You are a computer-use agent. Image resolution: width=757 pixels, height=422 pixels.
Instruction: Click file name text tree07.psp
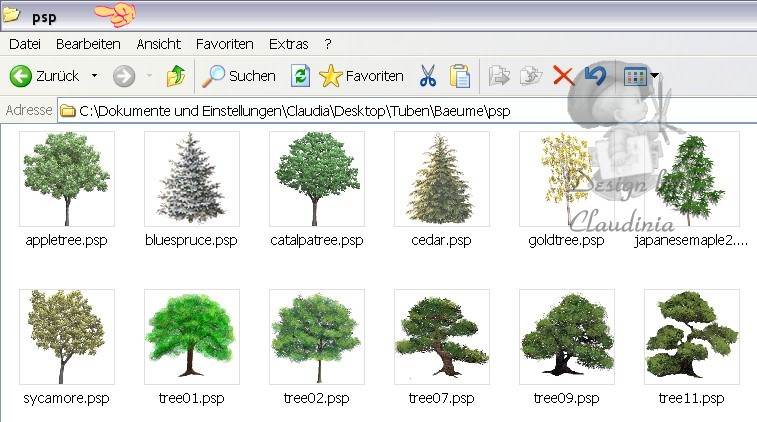[442, 398]
